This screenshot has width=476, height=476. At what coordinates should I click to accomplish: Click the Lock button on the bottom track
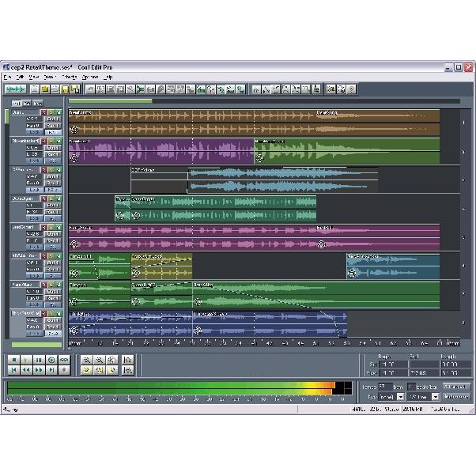(32, 334)
